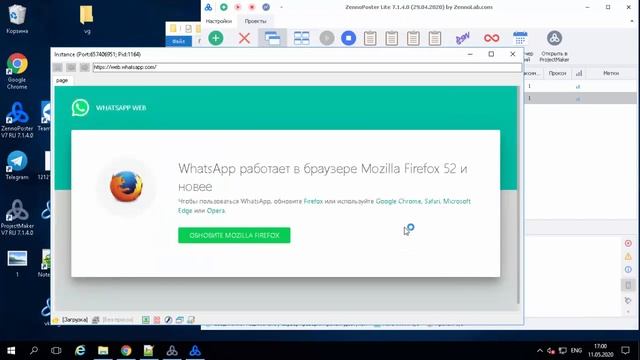
Task: Click the green plus add icon in ZennoPoster
Action: pos(216,38)
